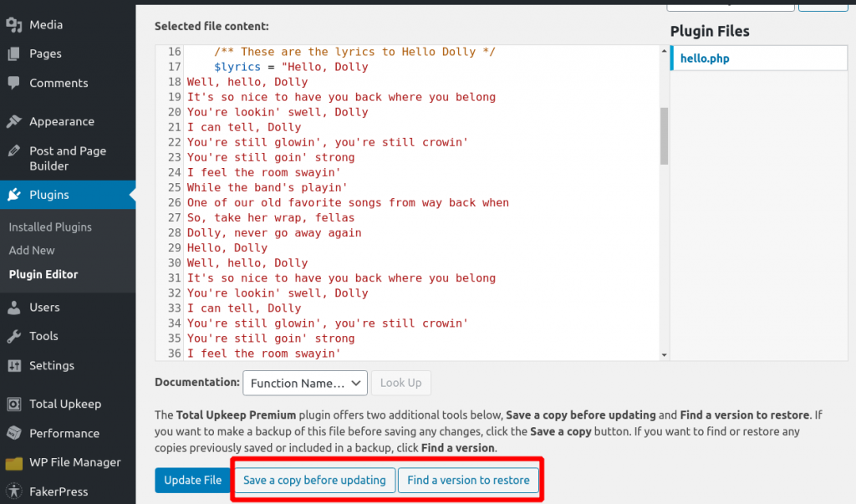The image size is (856, 504).
Task: Click the Look Up button
Action: click(400, 383)
